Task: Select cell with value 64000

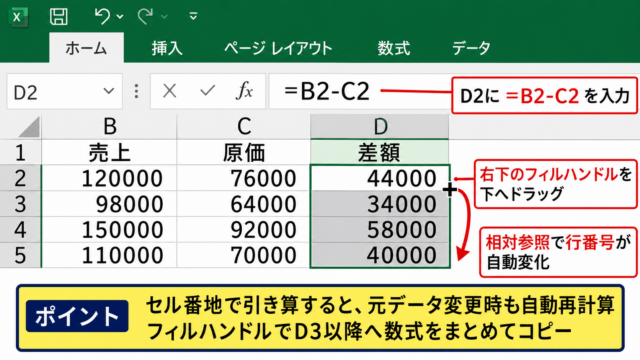Action: pos(244,204)
